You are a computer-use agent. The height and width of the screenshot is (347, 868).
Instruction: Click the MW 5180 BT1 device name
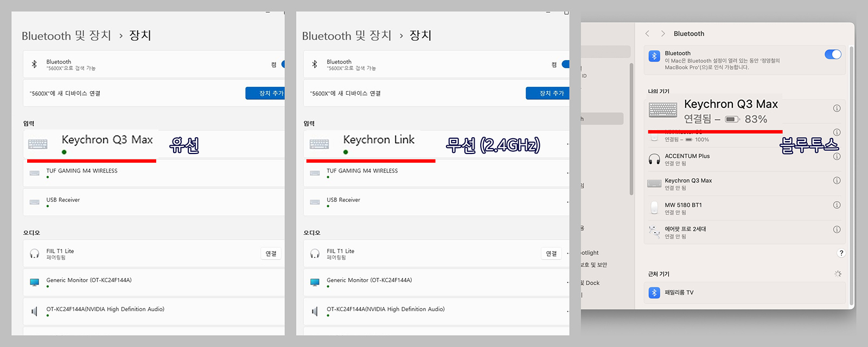point(684,205)
